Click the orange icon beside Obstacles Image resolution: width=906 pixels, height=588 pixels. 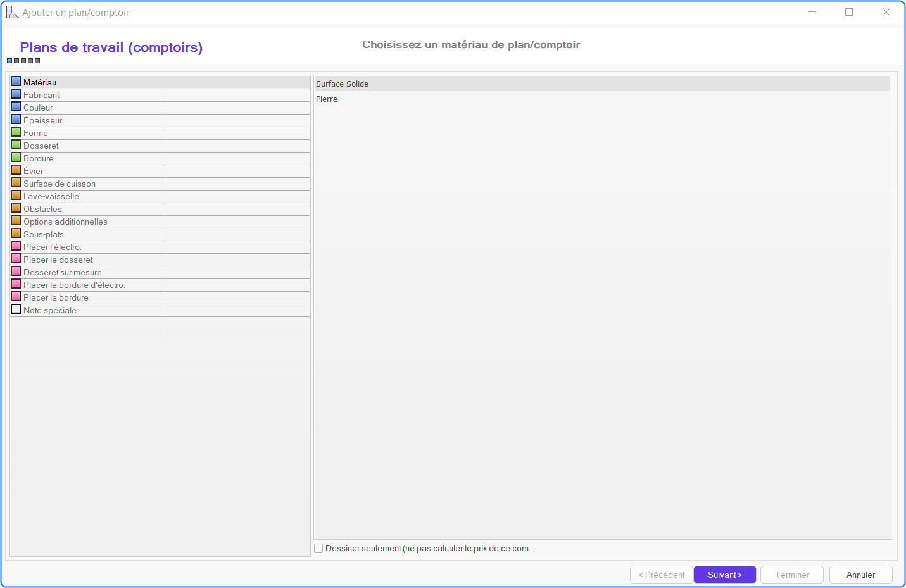click(x=16, y=208)
